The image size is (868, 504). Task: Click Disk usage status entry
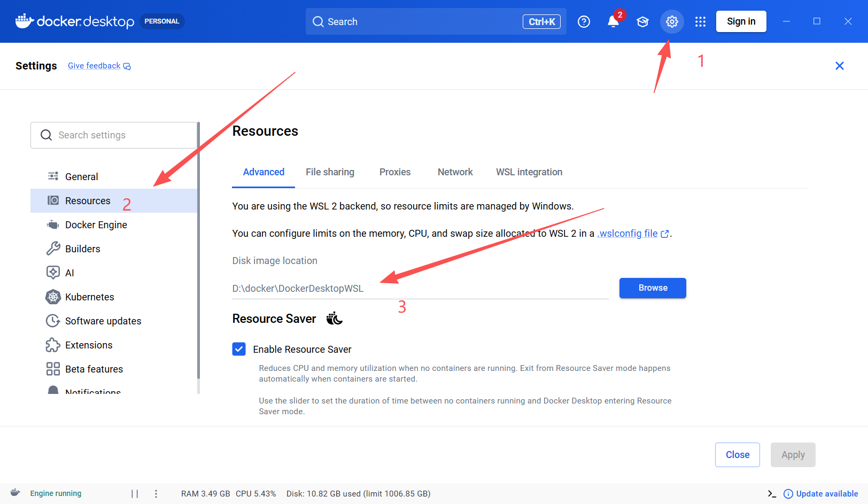(x=359, y=494)
